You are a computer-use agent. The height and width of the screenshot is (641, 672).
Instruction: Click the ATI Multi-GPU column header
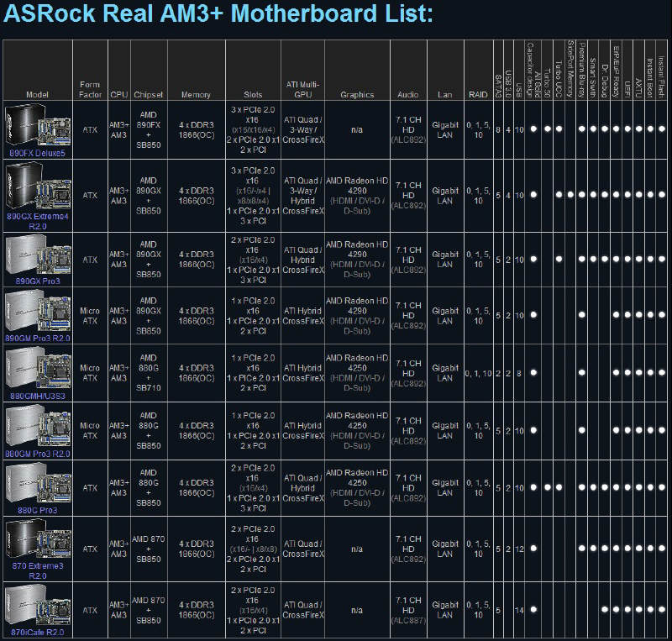pyautogui.click(x=302, y=90)
